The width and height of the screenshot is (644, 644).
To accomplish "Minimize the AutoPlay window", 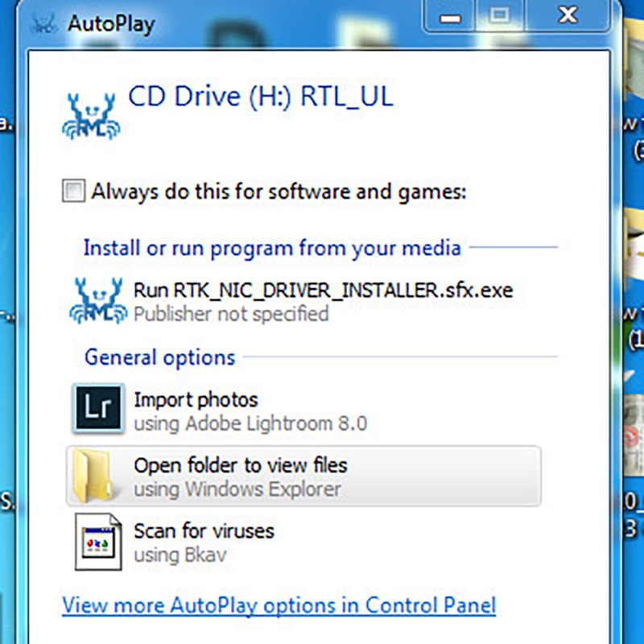I will tap(450, 15).
